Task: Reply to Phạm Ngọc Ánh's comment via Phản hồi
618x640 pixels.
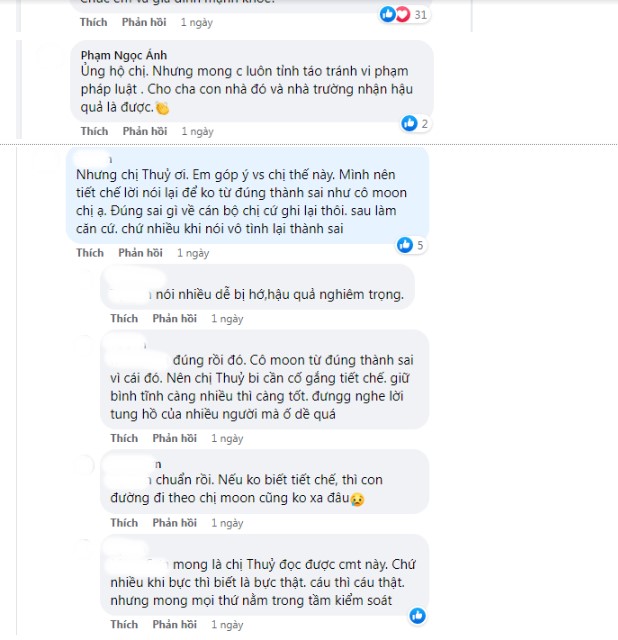Action: coord(145,131)
